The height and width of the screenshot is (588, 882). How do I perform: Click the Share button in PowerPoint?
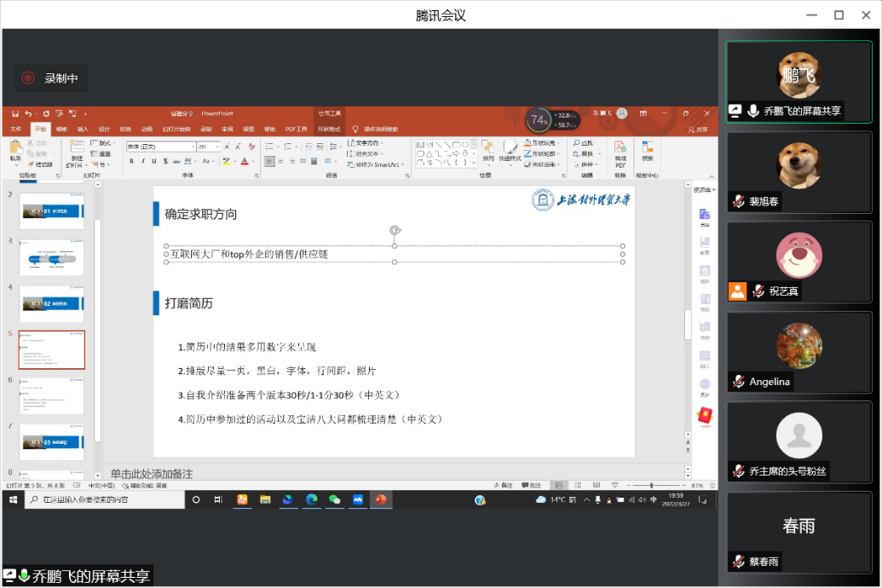coord(699,130)
